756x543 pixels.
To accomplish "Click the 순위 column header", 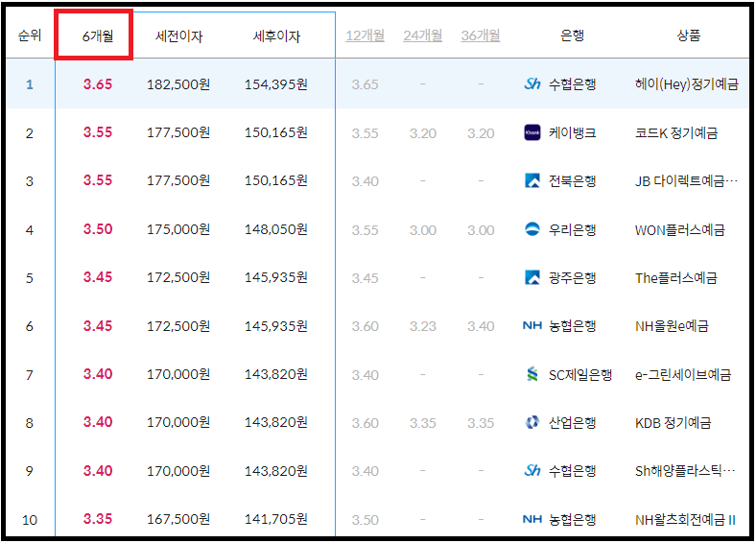I will click(x=30, y=35).
